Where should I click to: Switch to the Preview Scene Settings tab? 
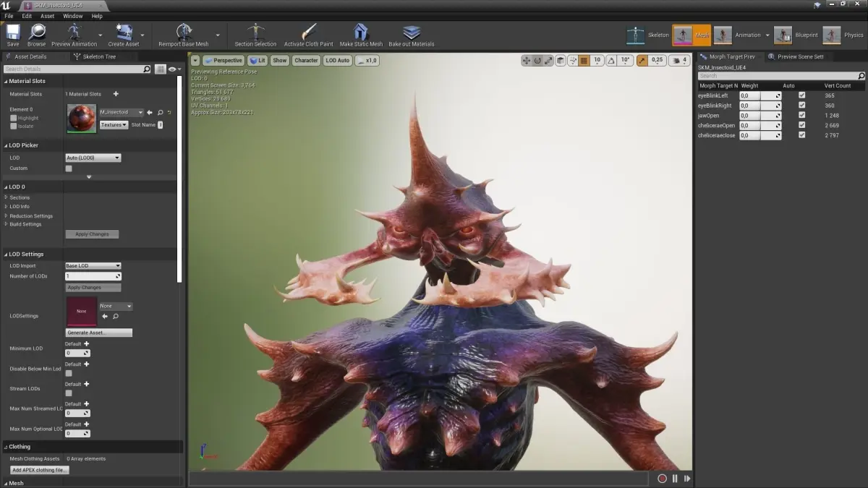pos(800,56)
